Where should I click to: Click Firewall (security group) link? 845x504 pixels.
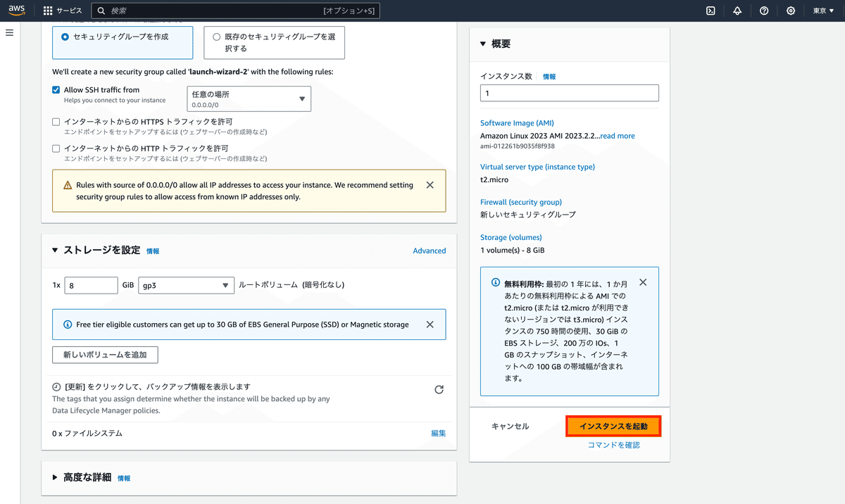[521, 202]
